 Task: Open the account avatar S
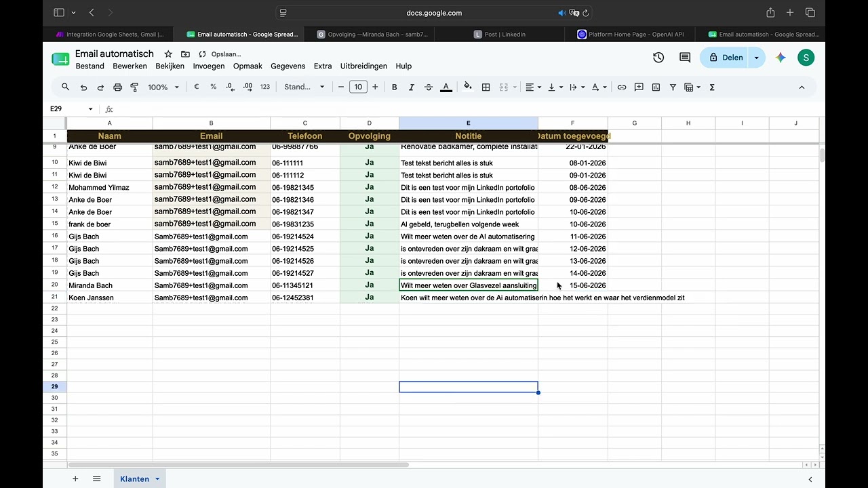point(806,58)
